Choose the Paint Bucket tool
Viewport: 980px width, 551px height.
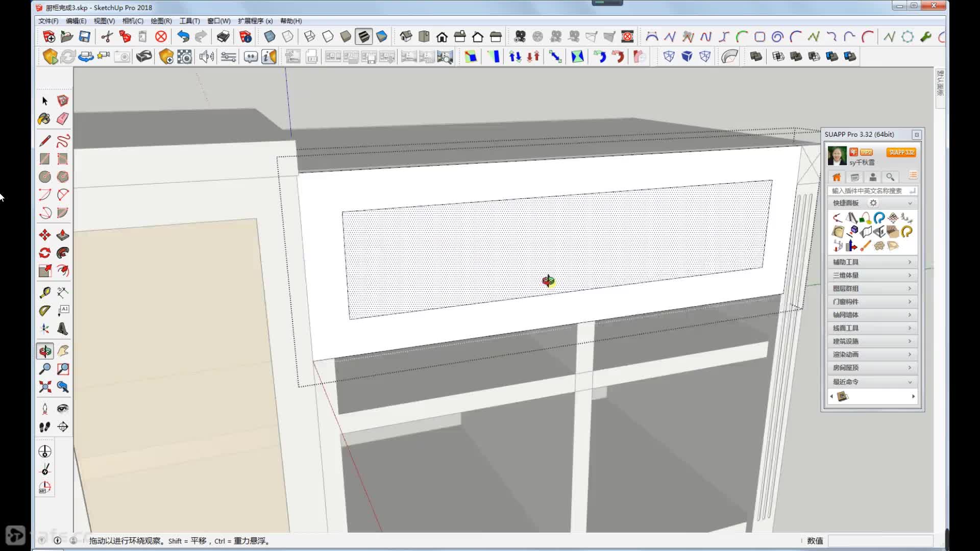point(45,119)
